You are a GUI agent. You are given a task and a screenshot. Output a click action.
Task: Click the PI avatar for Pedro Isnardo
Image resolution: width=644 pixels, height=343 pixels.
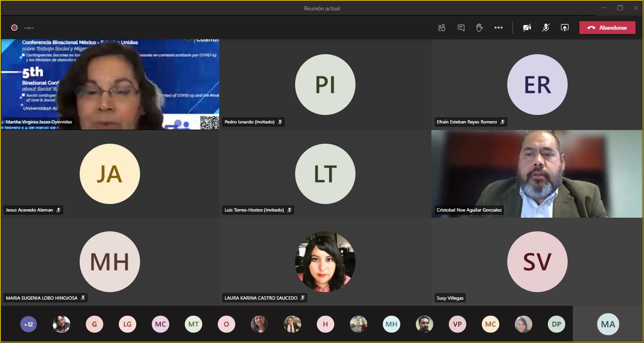point(325,85)
